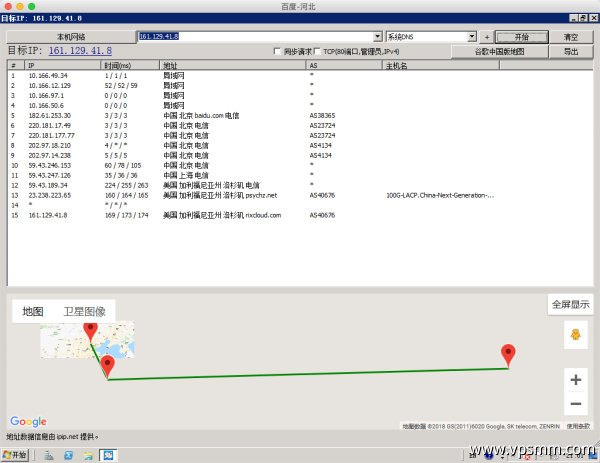This screenshot has height=463, width=600.
Task: Sort by the 地址 column header
Action: tap(233, 65)
